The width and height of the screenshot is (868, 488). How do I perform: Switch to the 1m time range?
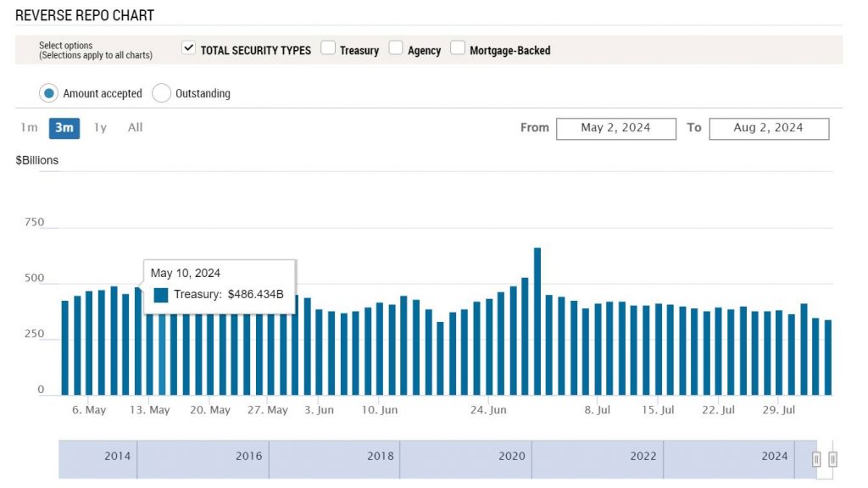click(x=29, y=128)
